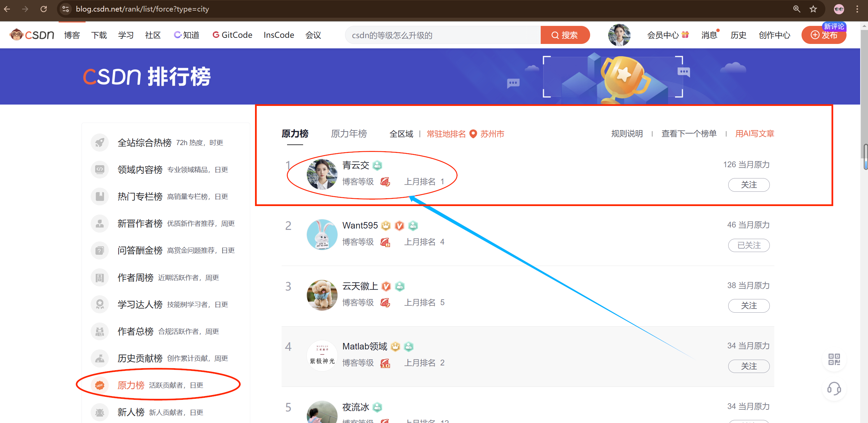Click the person icon for 新晋作者榜
Image resolution: width=868 pixels, height=423 pixels.
(100, 223)
